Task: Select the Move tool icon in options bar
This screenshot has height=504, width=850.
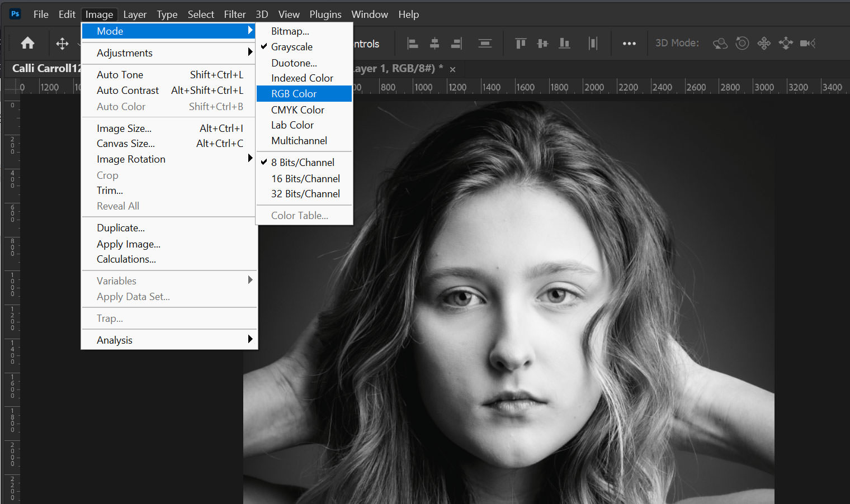Action: (62, 43)
